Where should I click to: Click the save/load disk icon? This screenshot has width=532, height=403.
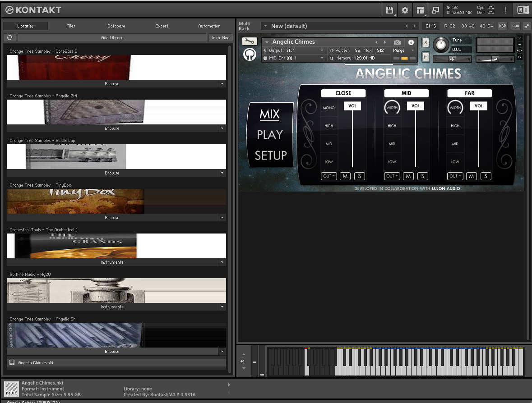tap(389, 10)
